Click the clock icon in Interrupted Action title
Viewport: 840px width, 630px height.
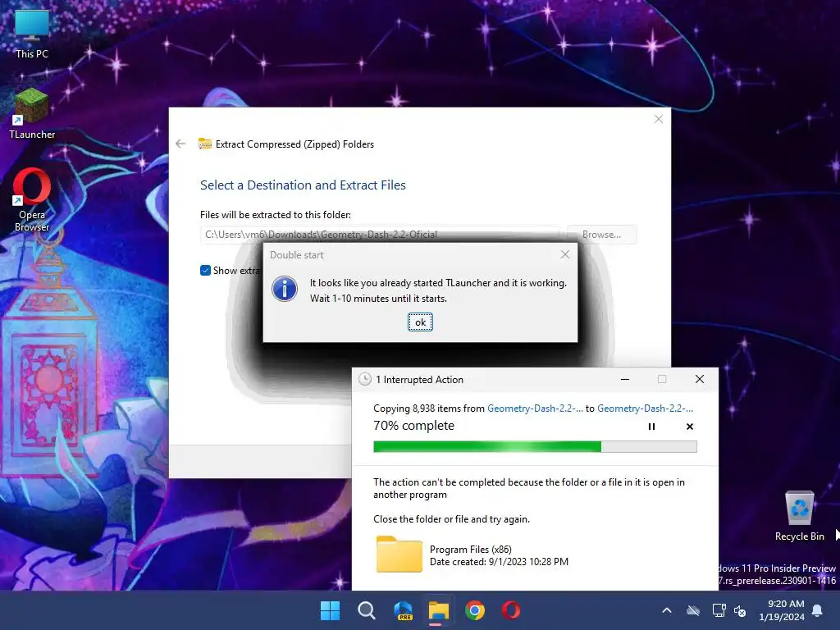(x=365, y=379)
